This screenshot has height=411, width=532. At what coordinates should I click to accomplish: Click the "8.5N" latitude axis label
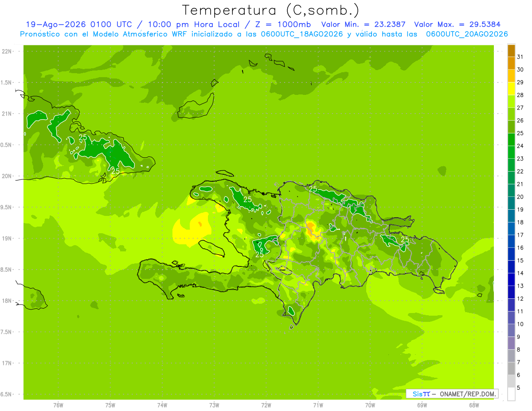7,270
